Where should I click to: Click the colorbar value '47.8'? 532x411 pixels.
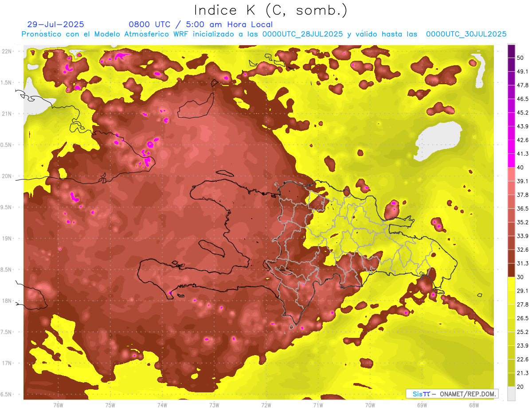coord(522,85)
